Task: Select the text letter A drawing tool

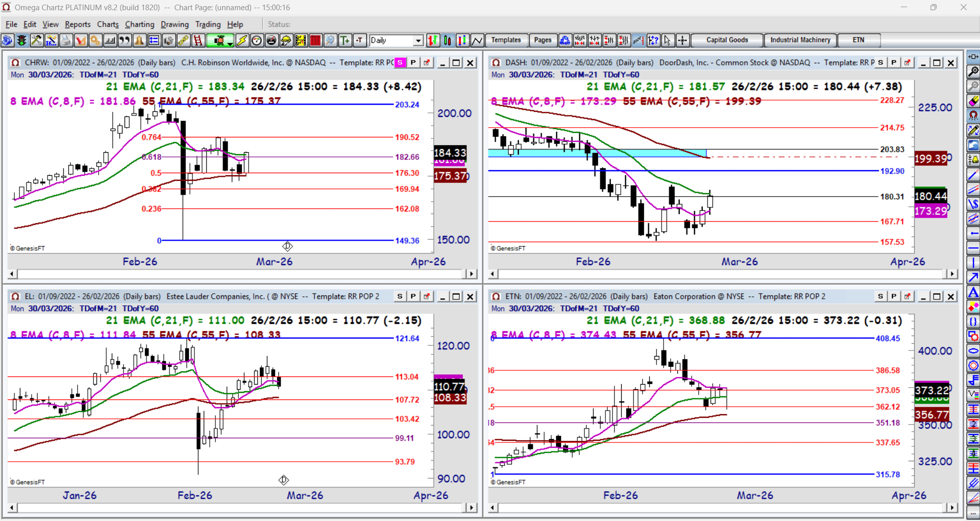Action: 973,292
